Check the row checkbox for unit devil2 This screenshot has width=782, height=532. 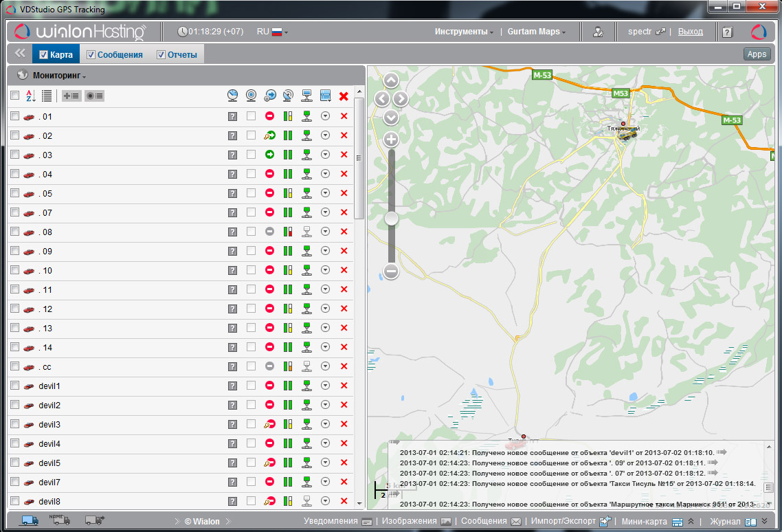pyautogui.click(x=15, y=405)
